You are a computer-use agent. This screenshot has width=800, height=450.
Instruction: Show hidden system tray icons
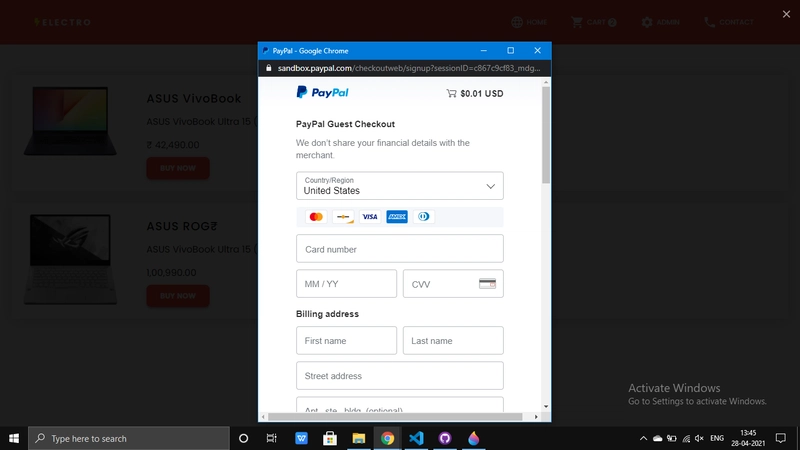pos(643,438)
